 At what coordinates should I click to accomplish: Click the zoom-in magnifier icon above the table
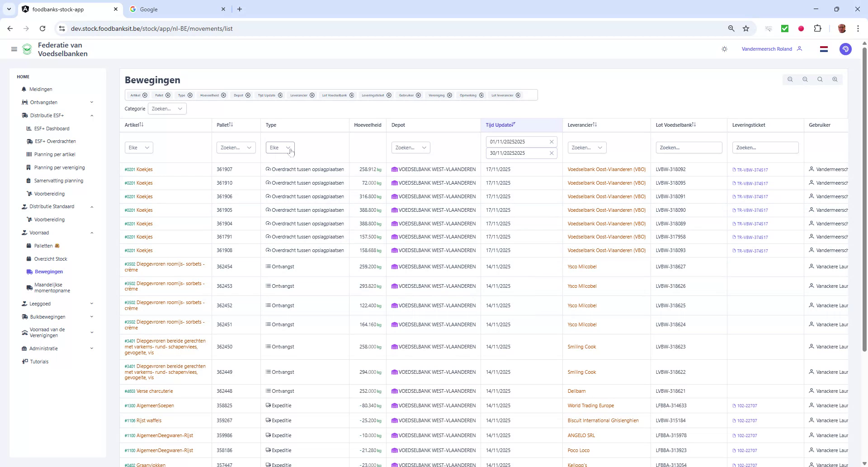835,79
